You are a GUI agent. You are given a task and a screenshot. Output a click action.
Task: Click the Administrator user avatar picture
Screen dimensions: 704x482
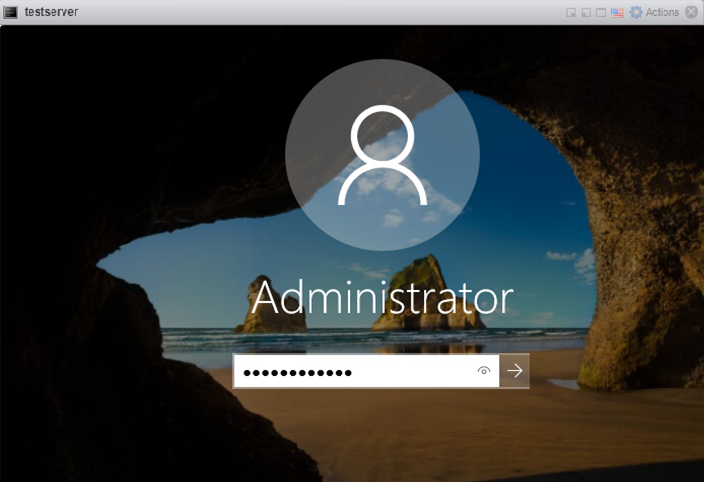pos(382,155)
